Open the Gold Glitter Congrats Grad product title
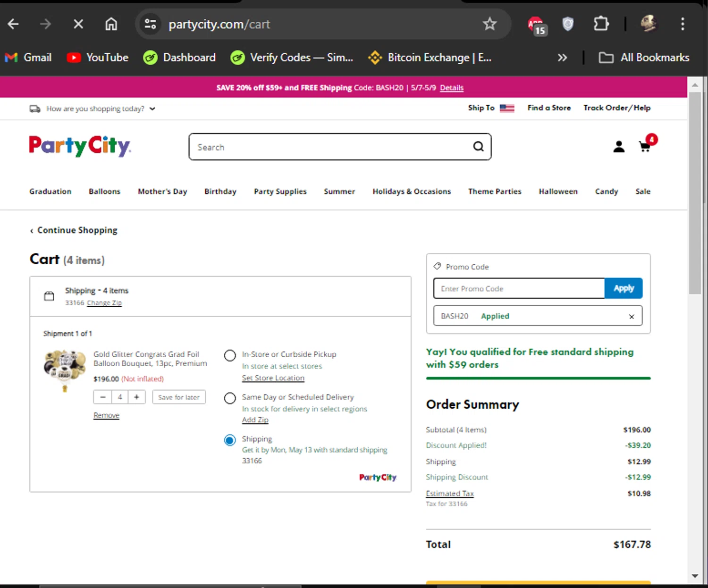Image resolution: width=708 pixels, height=588 pixels. (x=150, y=359)
